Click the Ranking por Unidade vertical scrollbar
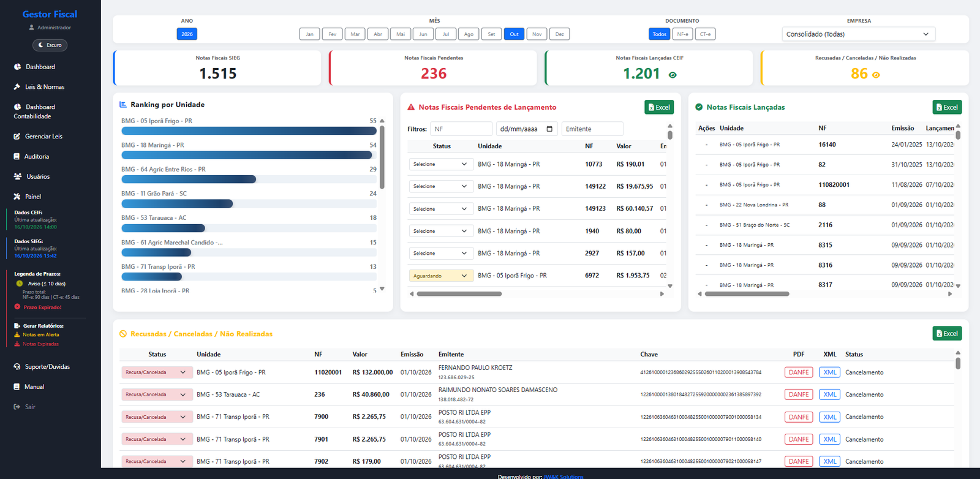This screenshot has height=479, width=980. pos(382,157)
